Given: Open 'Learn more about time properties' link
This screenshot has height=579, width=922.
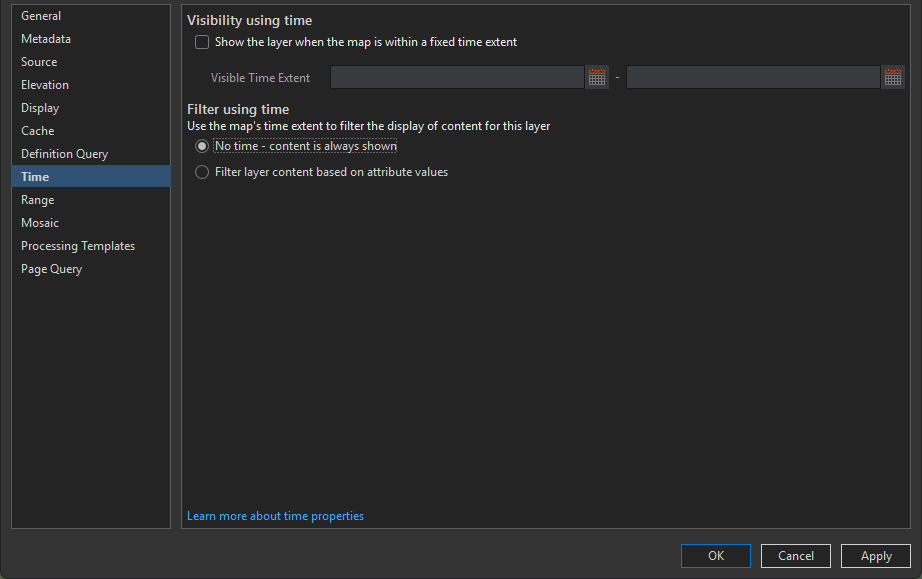Looking at the screenshot, I should 275,516.
